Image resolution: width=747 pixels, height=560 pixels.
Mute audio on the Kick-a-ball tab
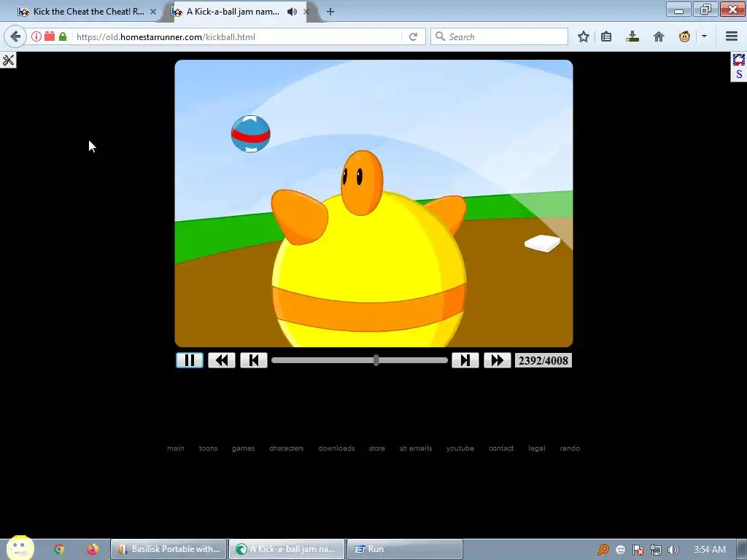point(292,12)
